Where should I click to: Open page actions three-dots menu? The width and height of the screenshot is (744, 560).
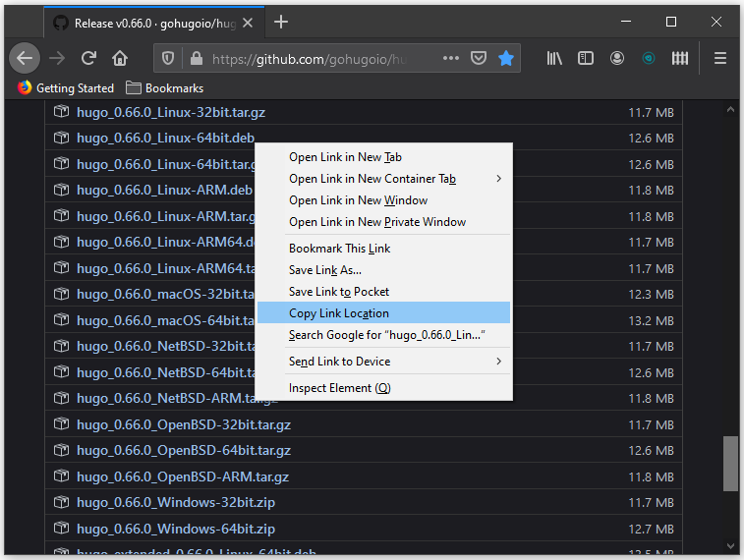coord(451,58)
